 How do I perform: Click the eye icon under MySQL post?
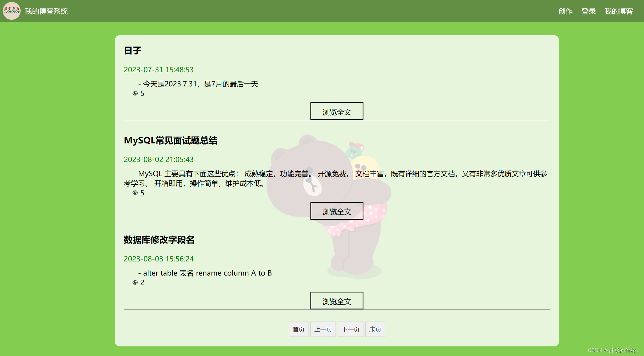[135, 193]
